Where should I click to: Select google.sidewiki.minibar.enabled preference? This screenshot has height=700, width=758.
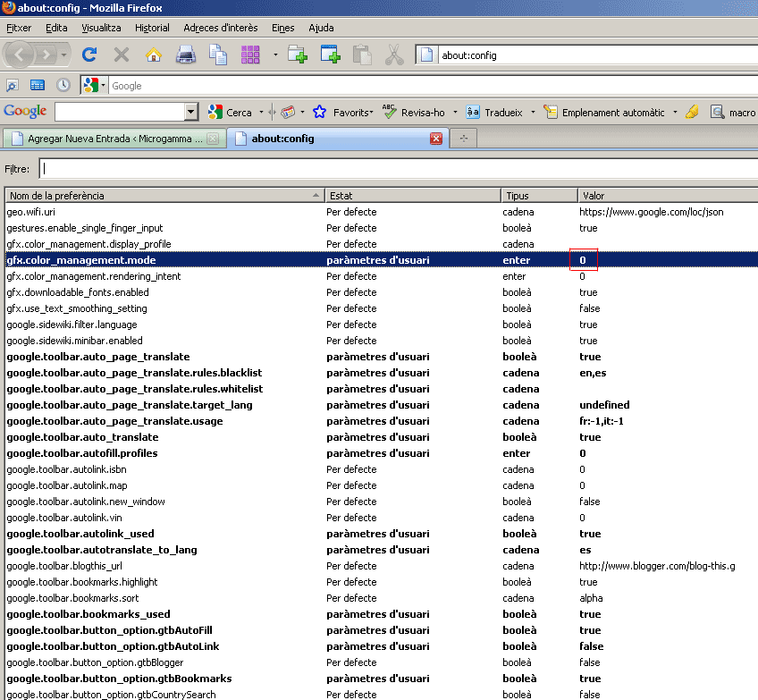click(x=382, y=341)
